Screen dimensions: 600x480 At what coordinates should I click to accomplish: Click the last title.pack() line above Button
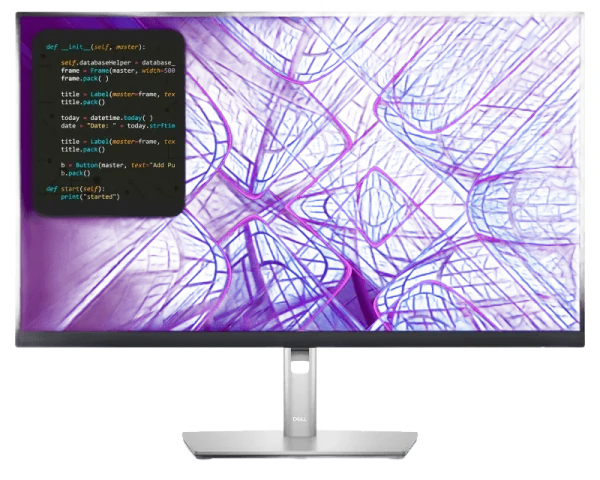tap(83, 149)
